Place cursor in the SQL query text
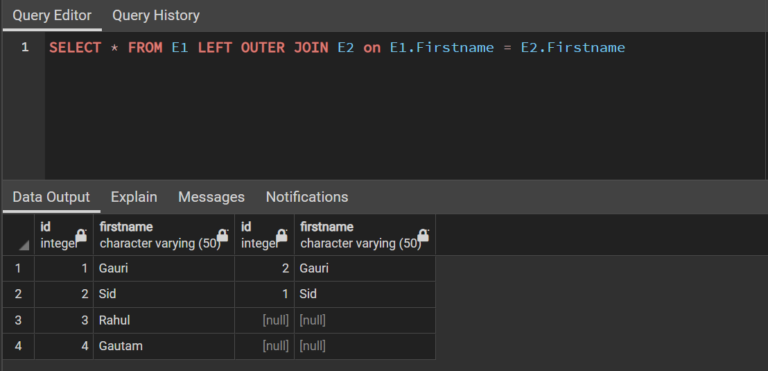 (337, 48)
